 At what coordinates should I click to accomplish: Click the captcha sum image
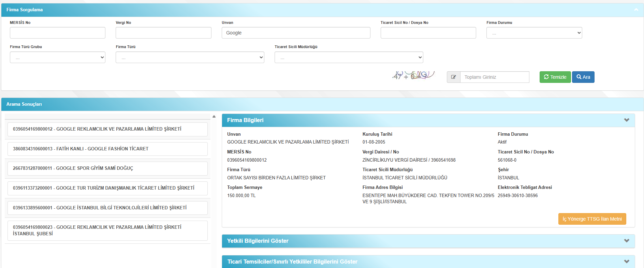[413, 75]
